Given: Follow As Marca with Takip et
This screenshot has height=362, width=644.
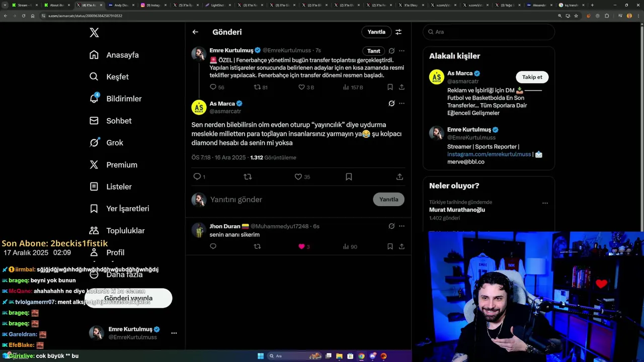Looking at the screenshot, I should [x=532, y=77].
